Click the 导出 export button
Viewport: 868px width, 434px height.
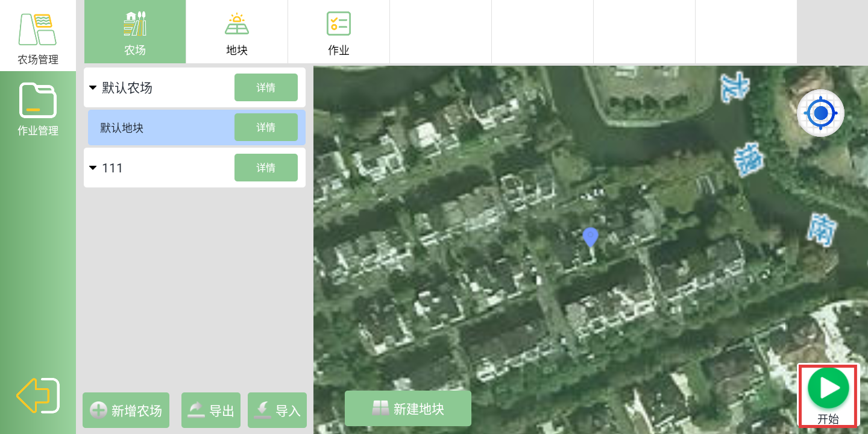pos(211,410)
